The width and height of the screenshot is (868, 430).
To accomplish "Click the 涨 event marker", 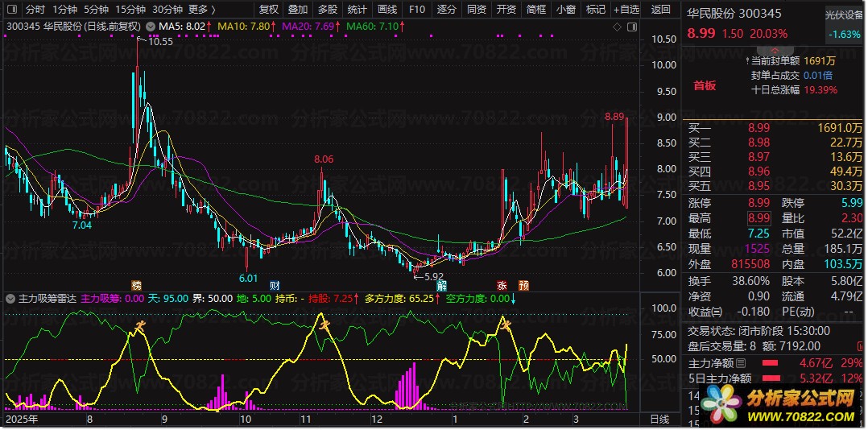I will point(502,286).
